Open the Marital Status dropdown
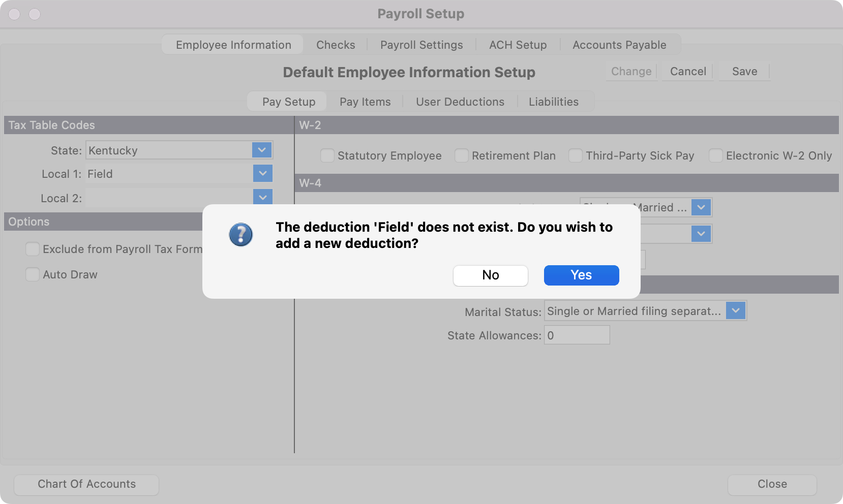The width and height of the screenshot is (843, 504). 735,310
